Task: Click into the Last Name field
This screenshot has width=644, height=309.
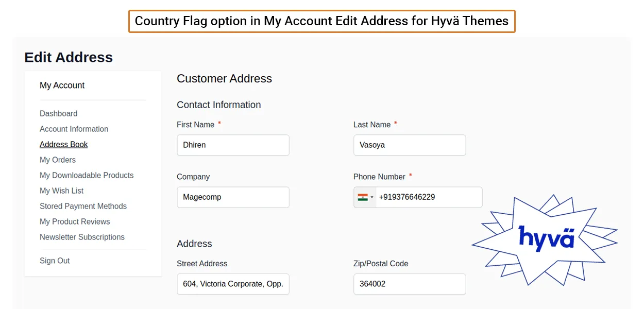Action: pyautogui.click(x=410, y=145)
